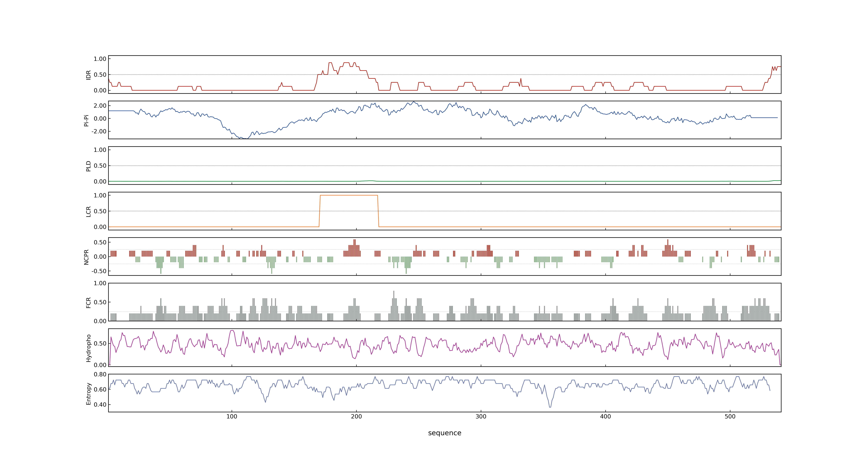This screenshot has height=463, width=868.
Task: Click the x-axis tick label 300
Action: (x=481, y=416)
